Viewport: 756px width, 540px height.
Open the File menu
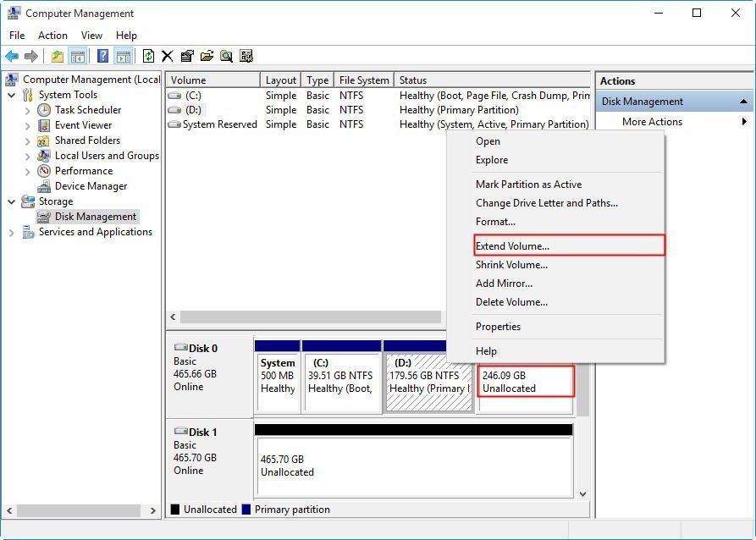click(x=17, y=36)
